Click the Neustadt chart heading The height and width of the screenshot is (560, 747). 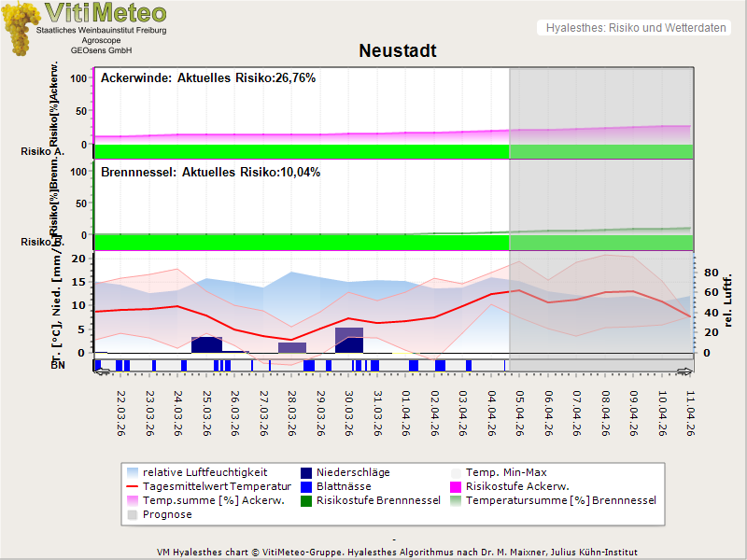(398, 50)
